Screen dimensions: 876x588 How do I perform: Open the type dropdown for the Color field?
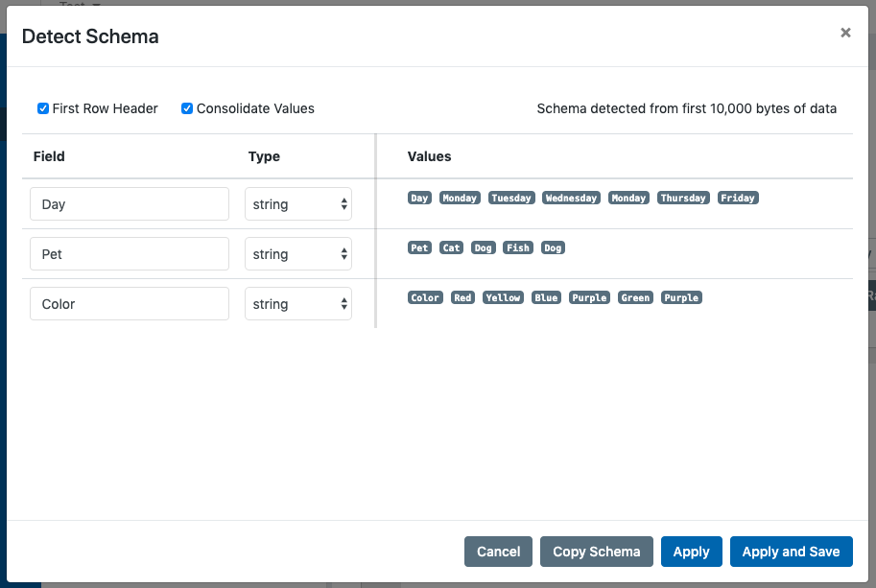click(298, 303)
